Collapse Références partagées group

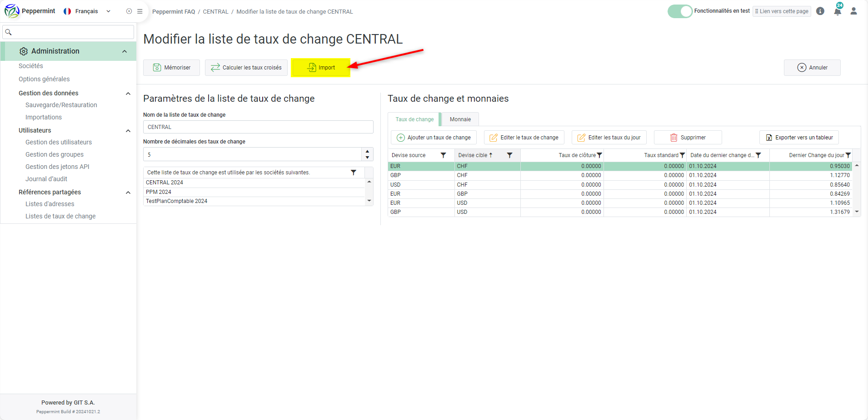pyautogui.click(x=128, y=193)
